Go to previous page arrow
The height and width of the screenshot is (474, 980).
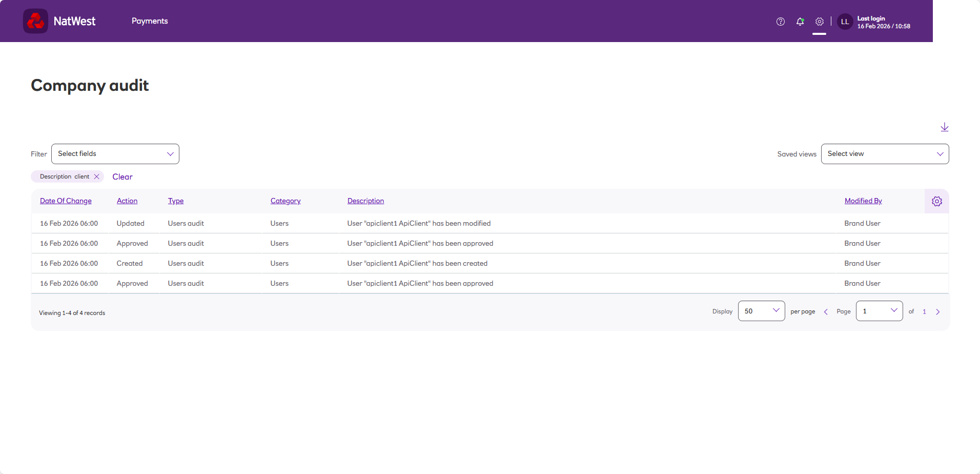[826, 312]
